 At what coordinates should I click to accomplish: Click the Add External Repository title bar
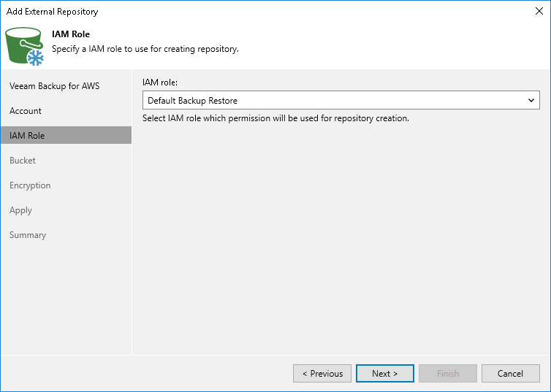coord(219,11)
